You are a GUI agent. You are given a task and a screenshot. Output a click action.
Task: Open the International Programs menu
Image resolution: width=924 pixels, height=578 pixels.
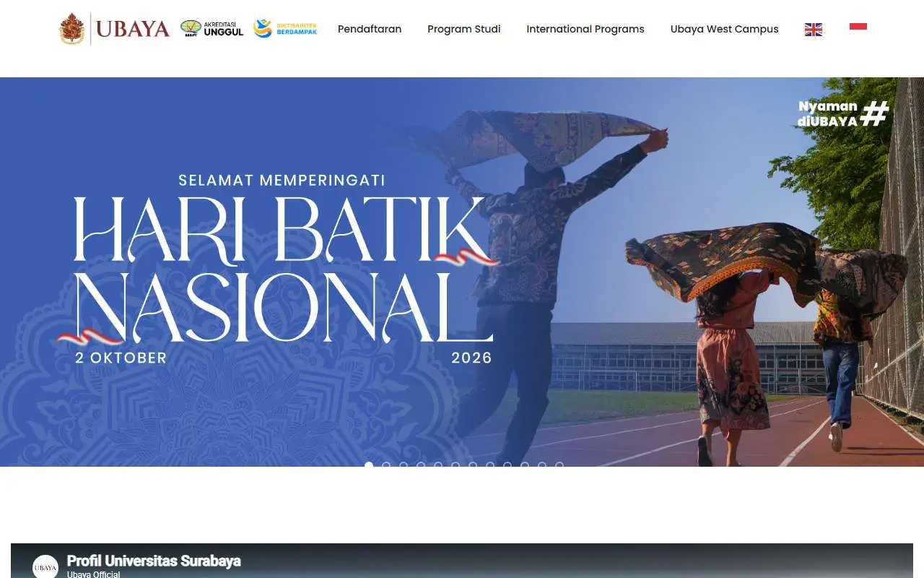click(585, 29)
